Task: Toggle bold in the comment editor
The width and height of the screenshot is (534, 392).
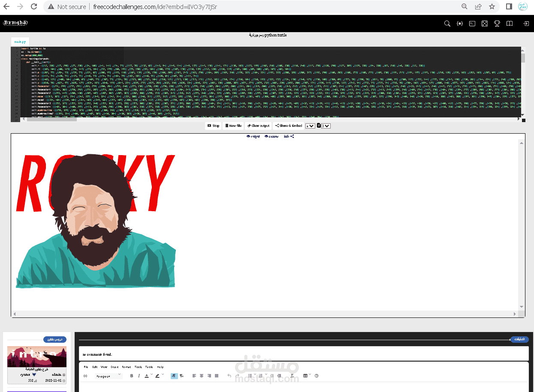Action: click(x=132, y=376)
